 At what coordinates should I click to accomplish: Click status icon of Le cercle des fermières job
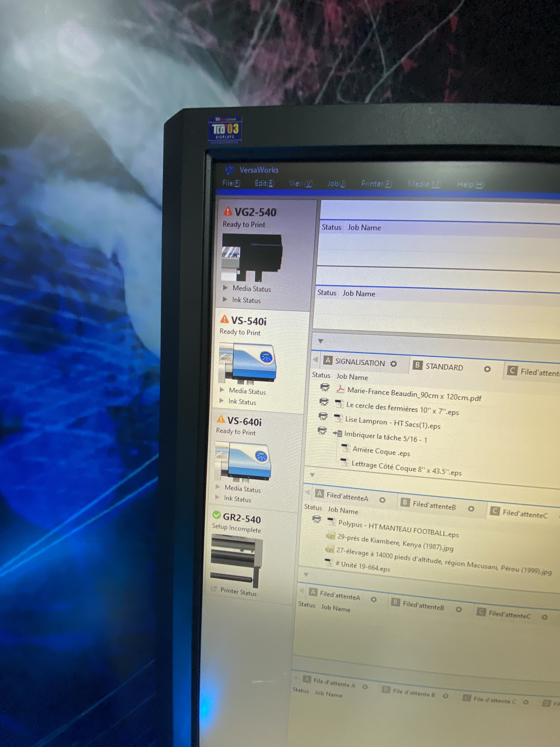click(x=324, y=401)
